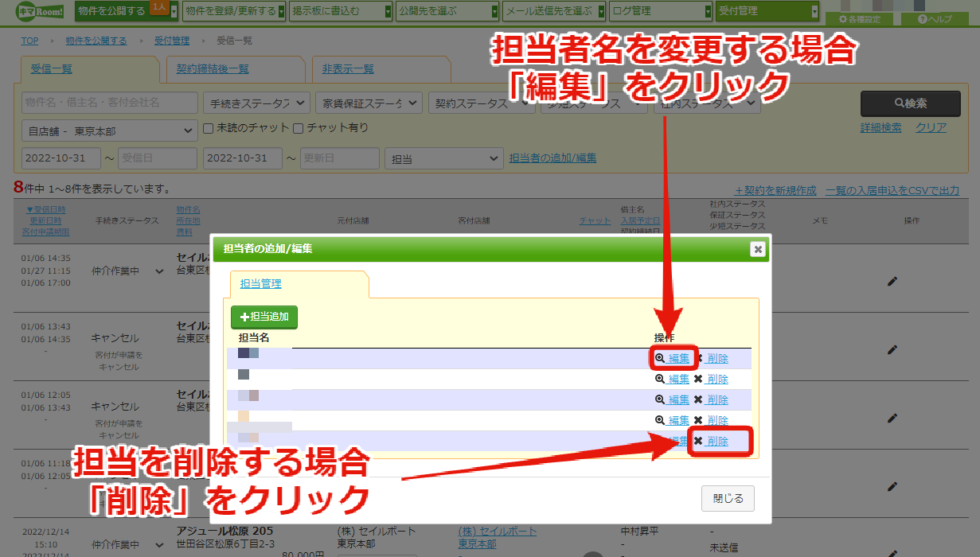The image size is (980, 557).
Task: Sort by the 客付申請期限 column header
Action: tap(46, 232)
